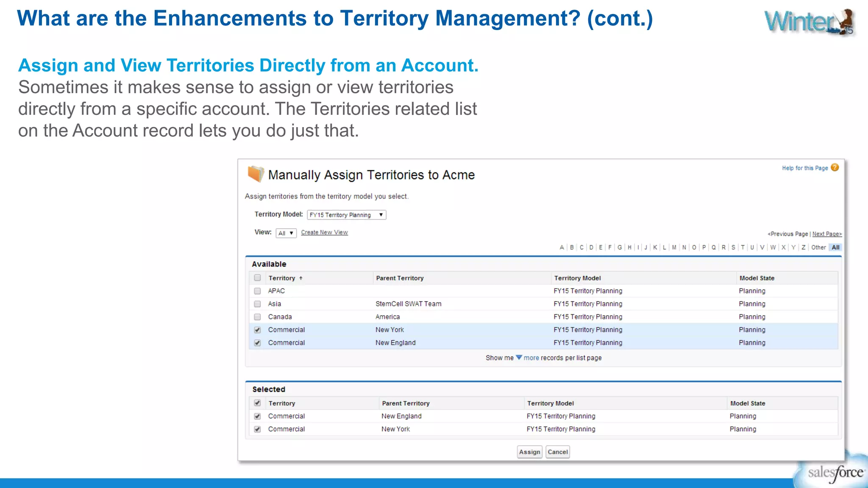Click New England parent in Selected
The height and width of the screenshot is (488, 868).
coord(401,416)
